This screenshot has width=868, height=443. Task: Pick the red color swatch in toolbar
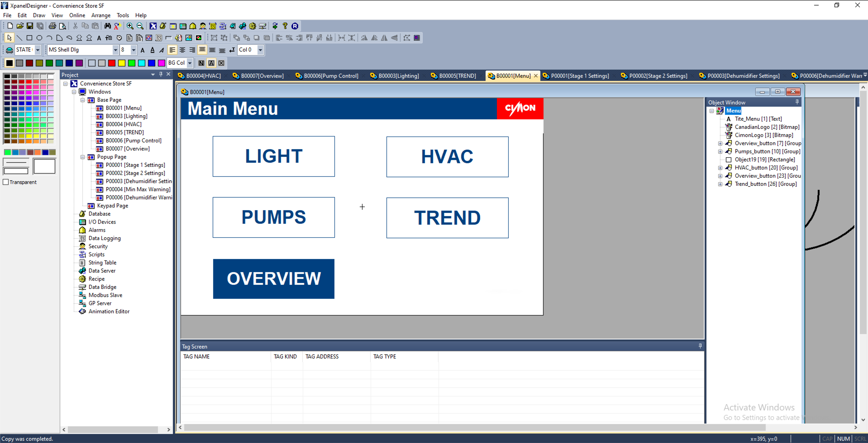(112, 63)
